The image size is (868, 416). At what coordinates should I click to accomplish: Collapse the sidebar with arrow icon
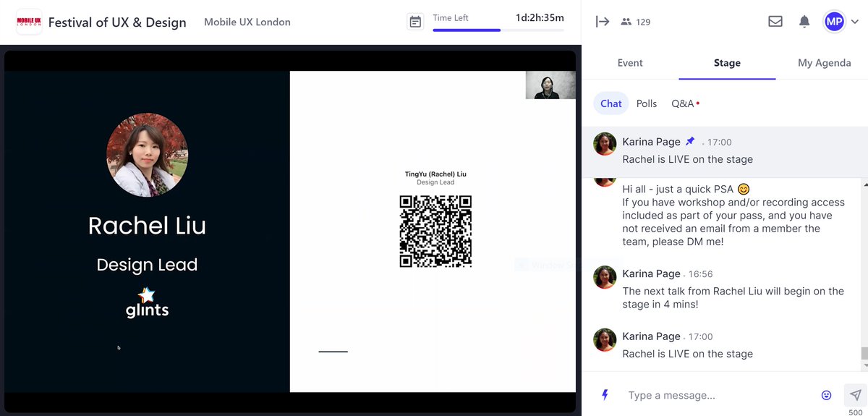coord(603,22)
